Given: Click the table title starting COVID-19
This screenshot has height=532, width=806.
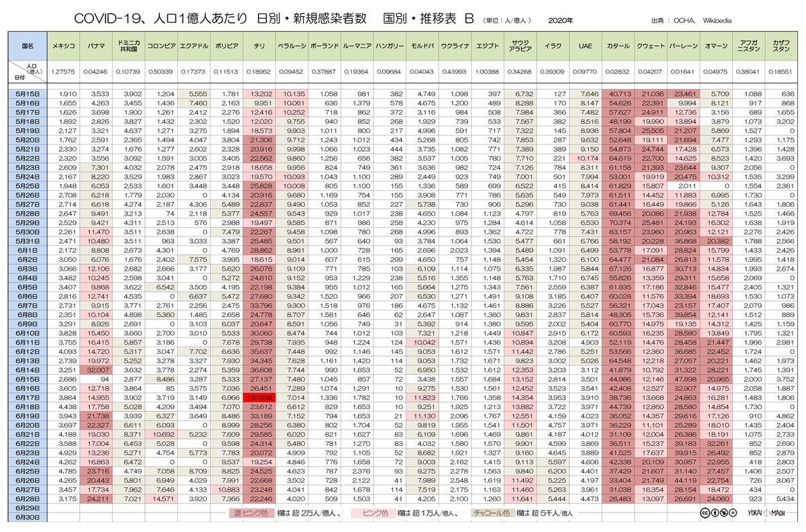Looking at the screenshot, I should 273,19.
